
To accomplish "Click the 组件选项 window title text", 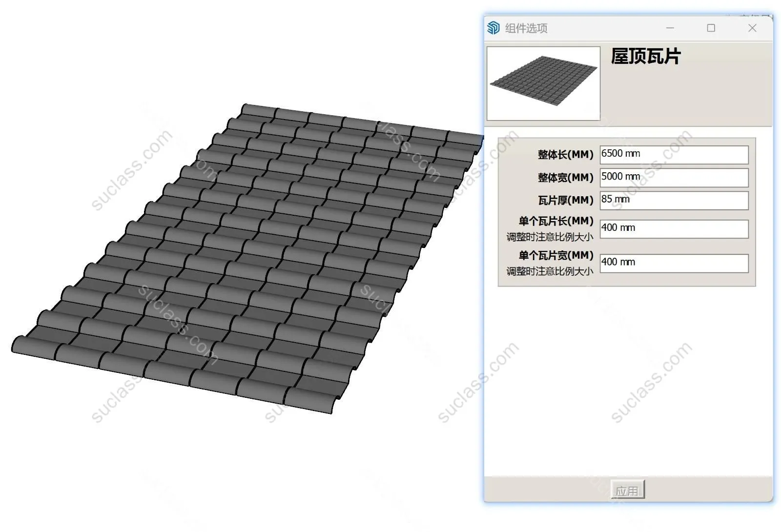I will (x=526, y=28).
